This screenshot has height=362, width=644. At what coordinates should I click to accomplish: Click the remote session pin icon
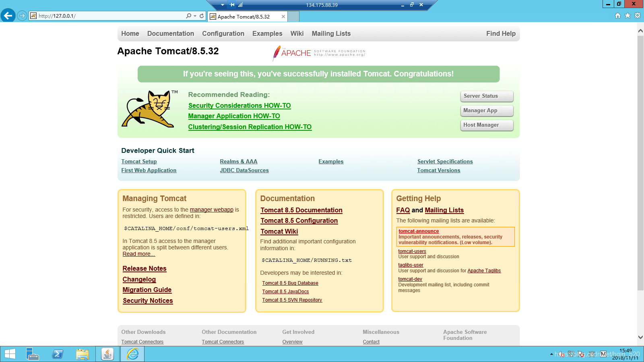232,5
